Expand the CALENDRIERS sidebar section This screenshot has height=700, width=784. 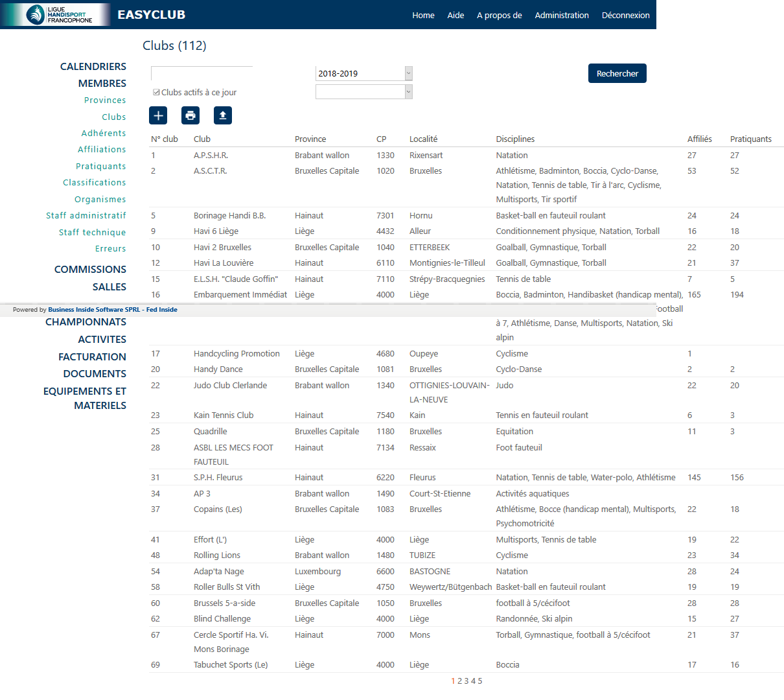pos(93,66)
